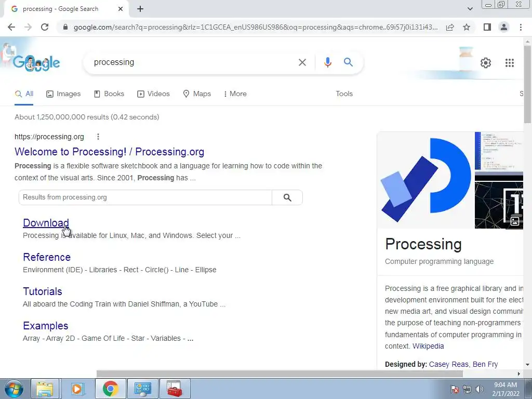532x399 pixels.
Task: Open a new browser tab
Action: [x=140, y=9]
